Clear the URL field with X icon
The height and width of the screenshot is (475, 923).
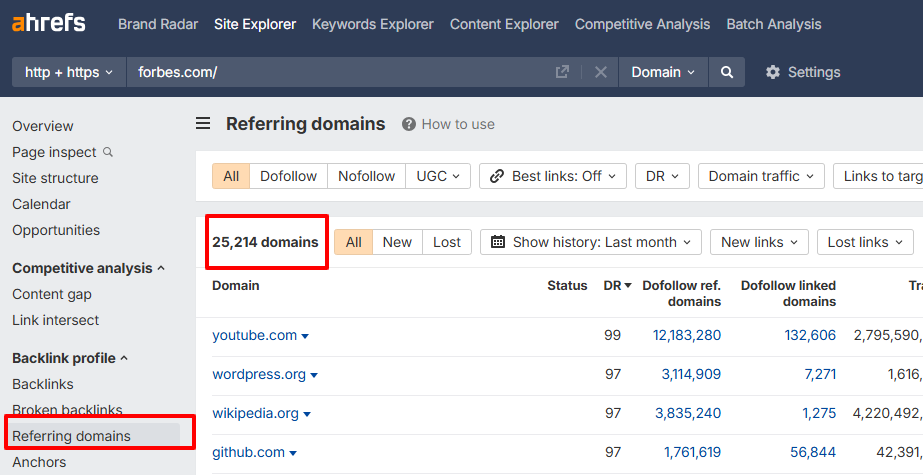coord(600,72)
